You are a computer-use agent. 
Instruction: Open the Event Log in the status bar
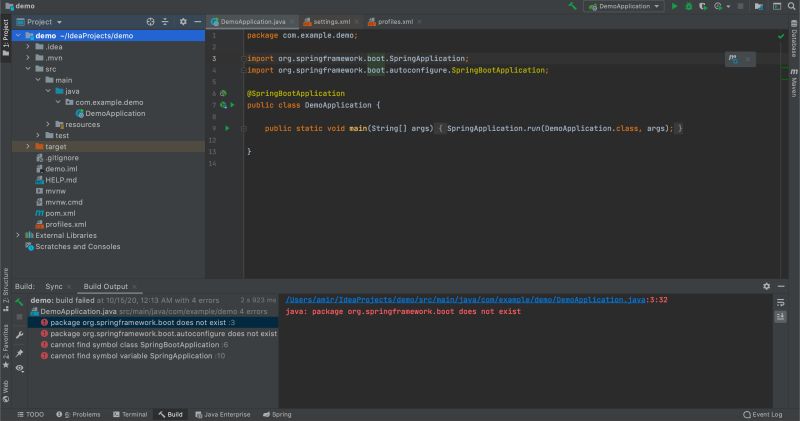763,414
